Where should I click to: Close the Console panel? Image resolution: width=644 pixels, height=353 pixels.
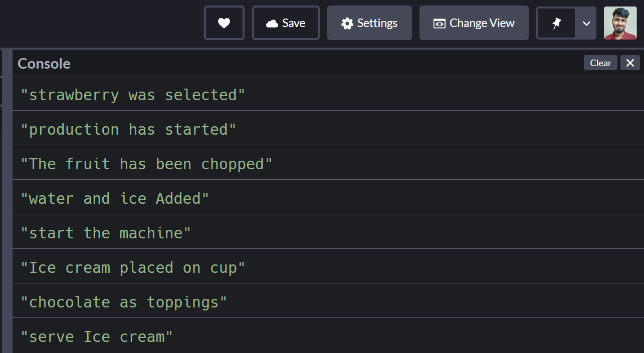(630, 63)
